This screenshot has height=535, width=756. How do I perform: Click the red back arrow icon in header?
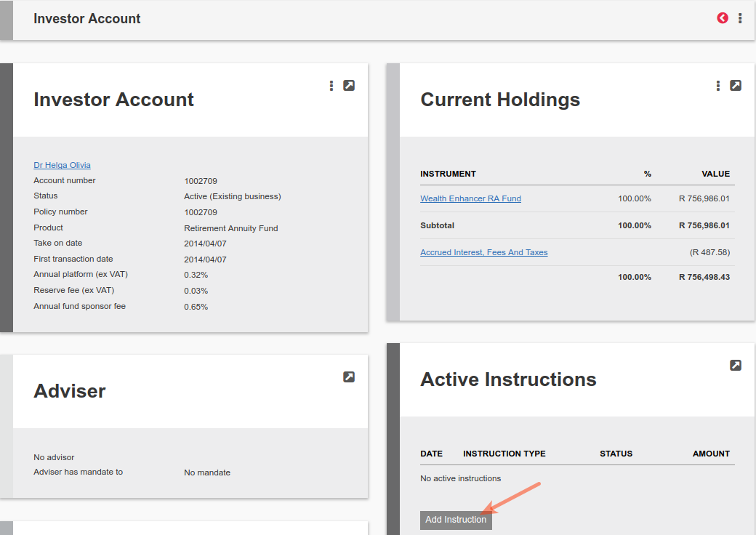click(x=723, y=18)
